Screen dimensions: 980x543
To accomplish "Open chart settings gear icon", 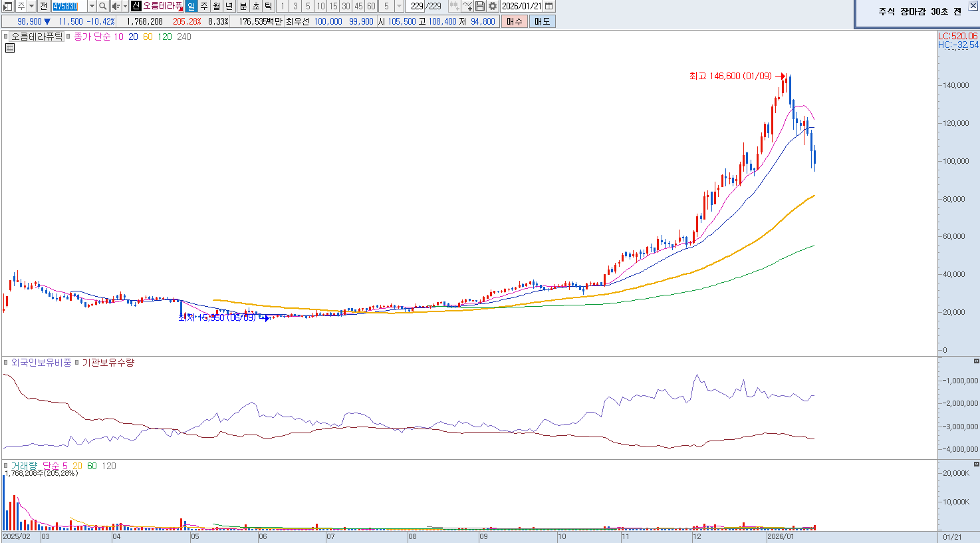I will (x=492, y=6).
